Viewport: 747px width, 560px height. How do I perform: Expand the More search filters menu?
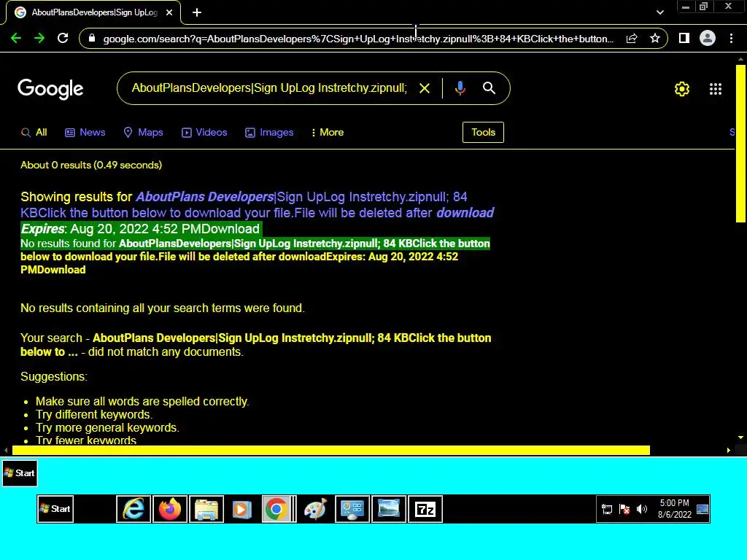click(328, 133)
